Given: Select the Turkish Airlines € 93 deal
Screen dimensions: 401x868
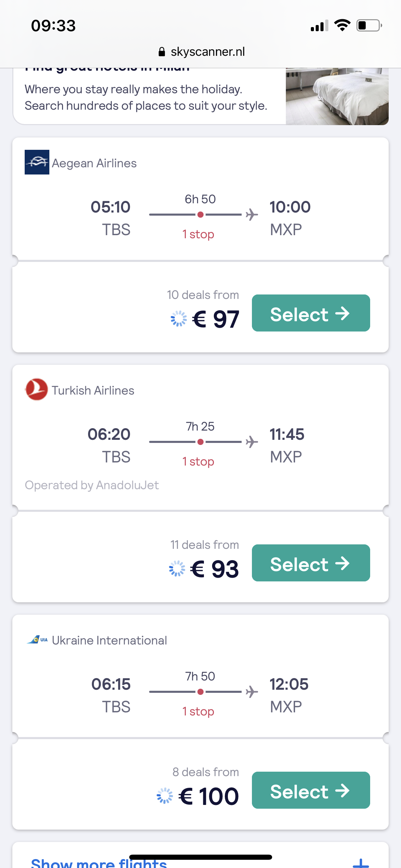Looking at the screenshot, I should tap(311, 563).
